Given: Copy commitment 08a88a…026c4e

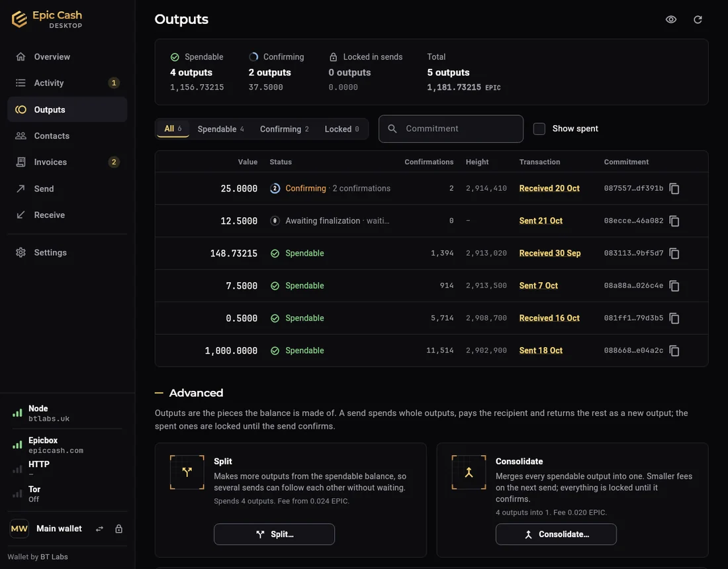Looking at the screenshot, I should [674, 286].
